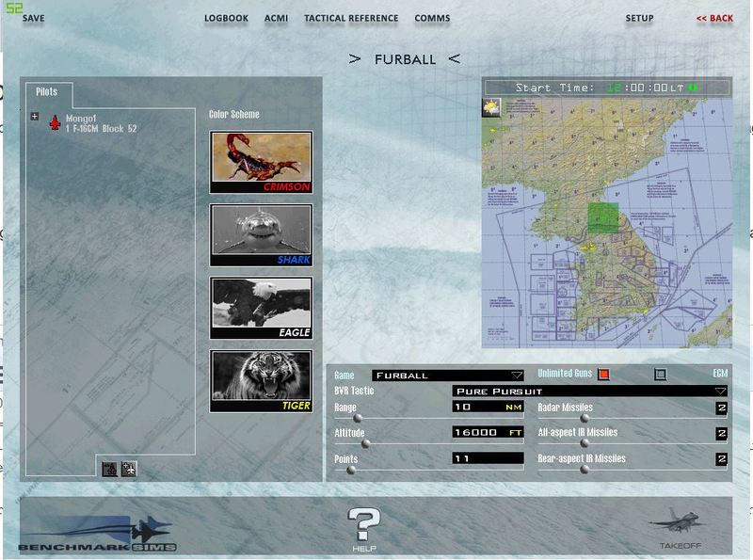The image size is (753, 560).
Task: Choose the Shark color scheme
Action: pos(262,235)
